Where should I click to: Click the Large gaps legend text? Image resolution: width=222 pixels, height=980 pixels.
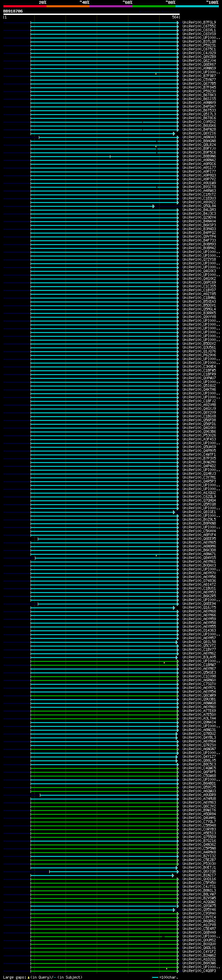coord(43,977)
